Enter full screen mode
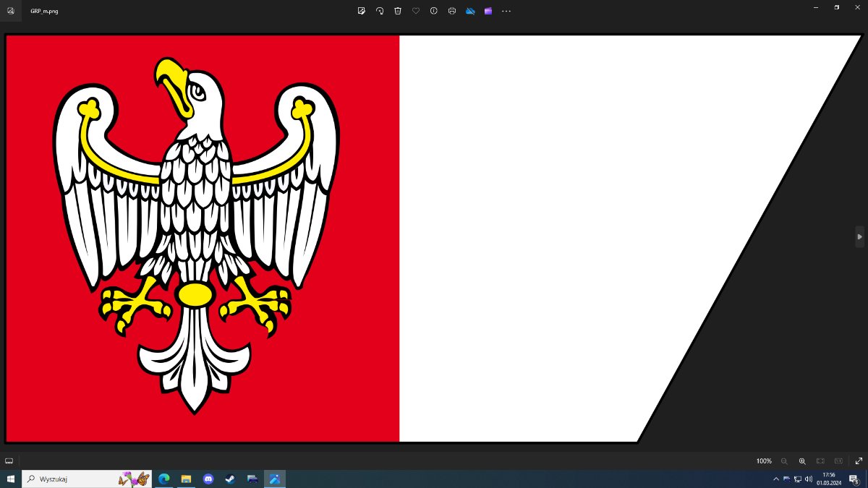Screen dimensions: 868x488 [x=859, y=461]
